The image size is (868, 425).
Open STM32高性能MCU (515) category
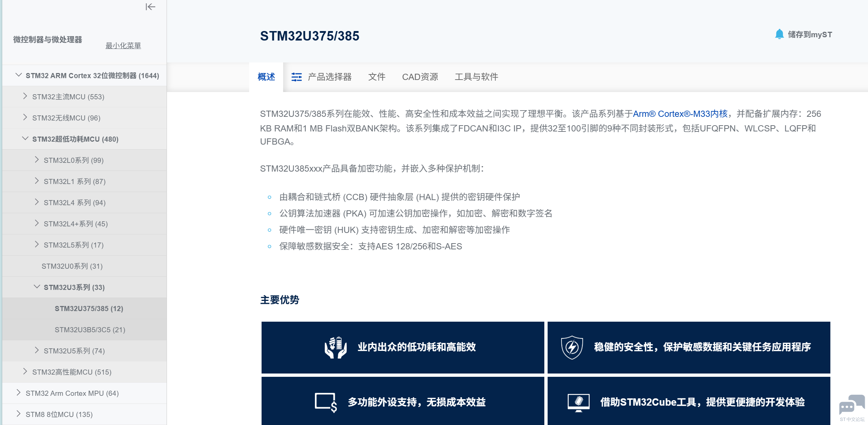click(x=84, y=372)
